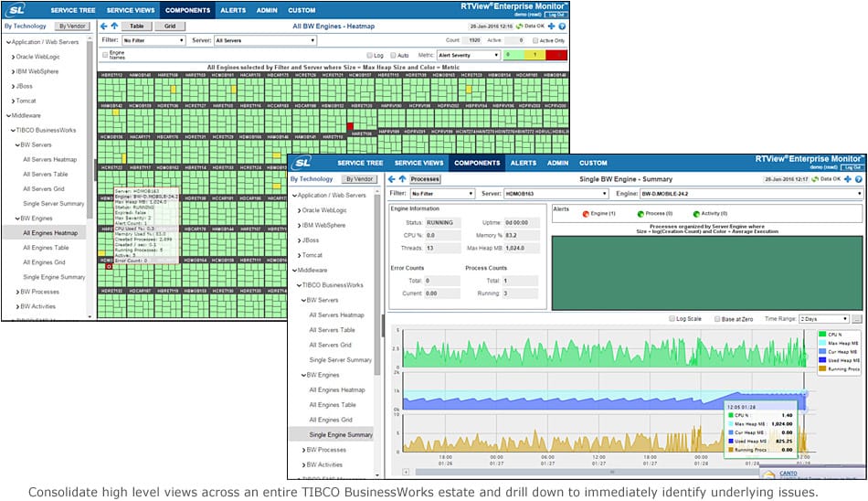Open the Engine BW-D.MOBILE-24.2 dropdown

[751, 194]
